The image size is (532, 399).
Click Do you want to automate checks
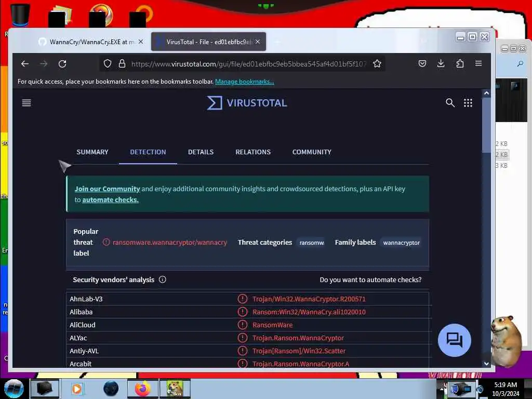(370, 280)
